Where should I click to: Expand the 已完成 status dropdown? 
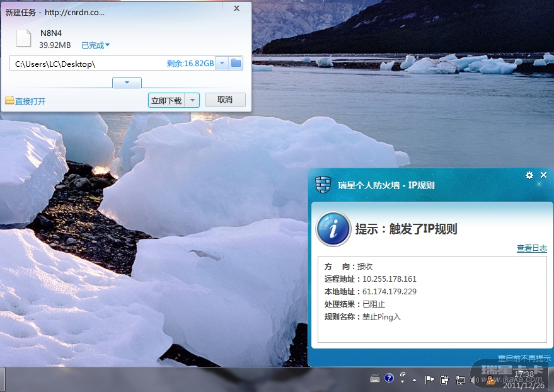(95, 45)
